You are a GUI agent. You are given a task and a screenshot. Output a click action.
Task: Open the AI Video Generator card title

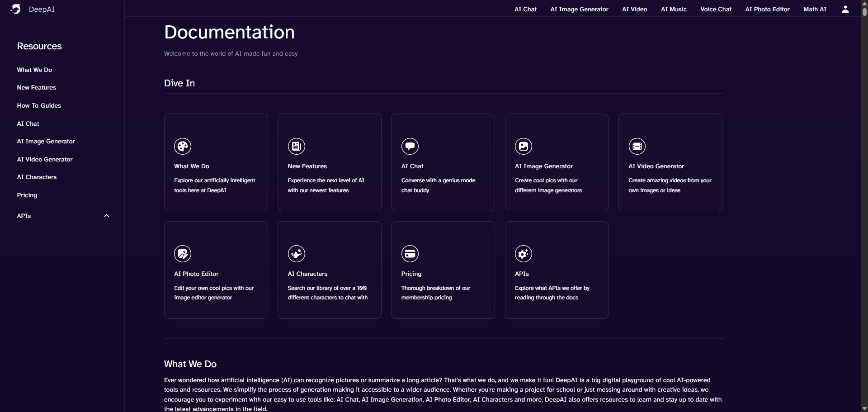(x=656, y=166)
